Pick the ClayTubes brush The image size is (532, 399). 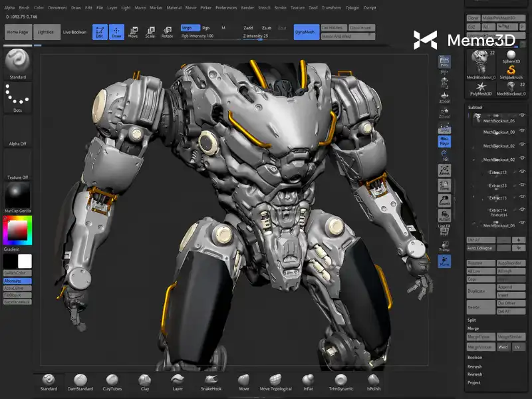[112, 382]
